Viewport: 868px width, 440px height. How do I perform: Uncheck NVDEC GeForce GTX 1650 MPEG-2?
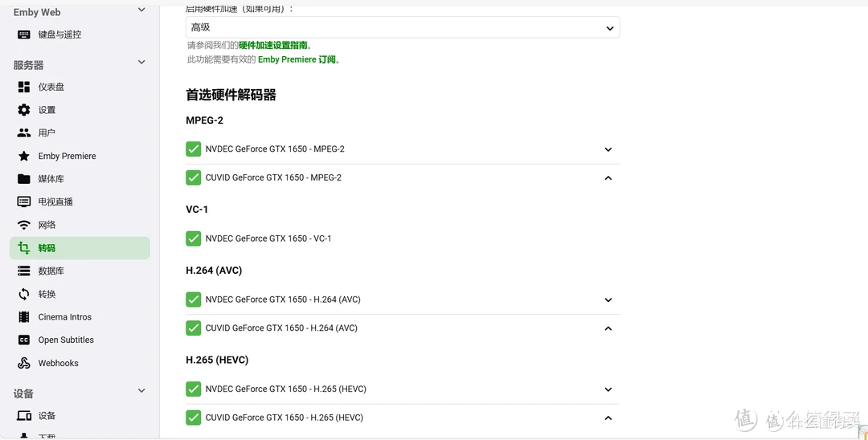pos(193,149)
